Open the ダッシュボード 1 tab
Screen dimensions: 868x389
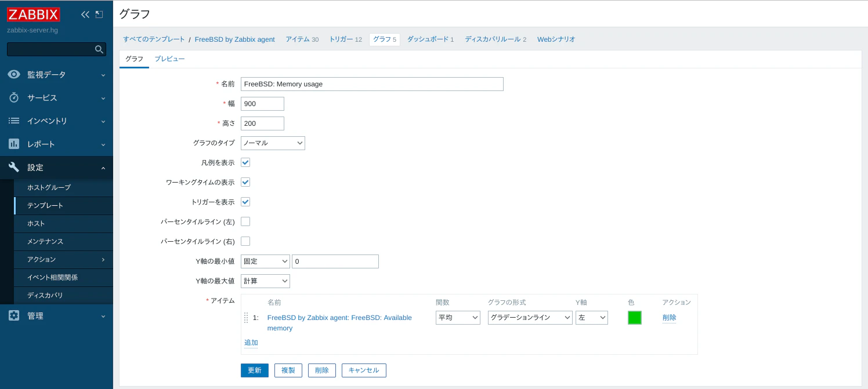[x=431, y=39]
